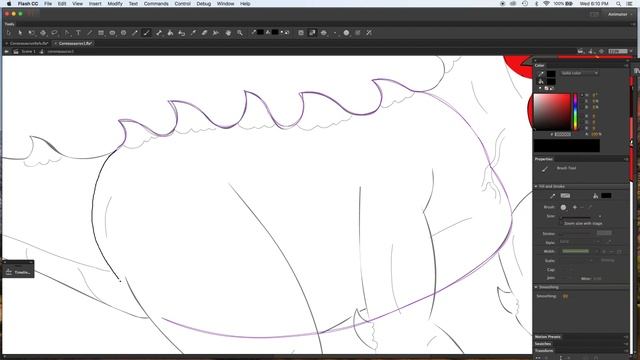Screen dimensions: 640x360
Task: Open the Solid color type dropdown
Action: coord(579,73)
